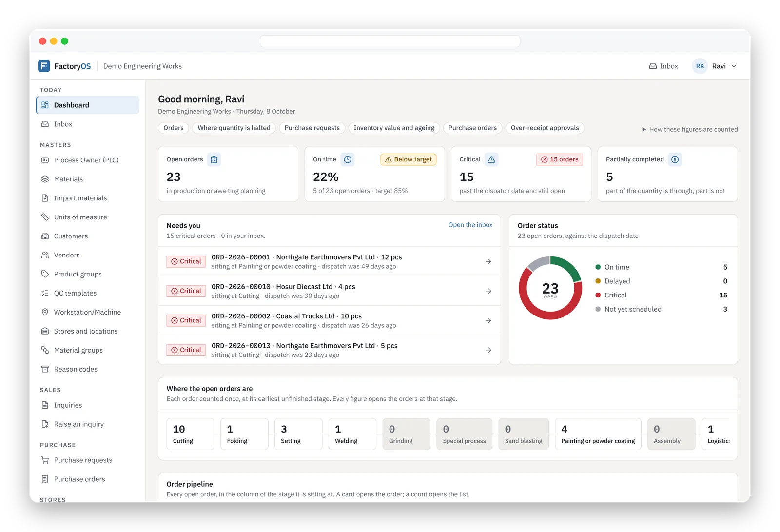Click the Purchase orders sidebar icon
Viewport: 780px width, 532px height.
point(45,479)
